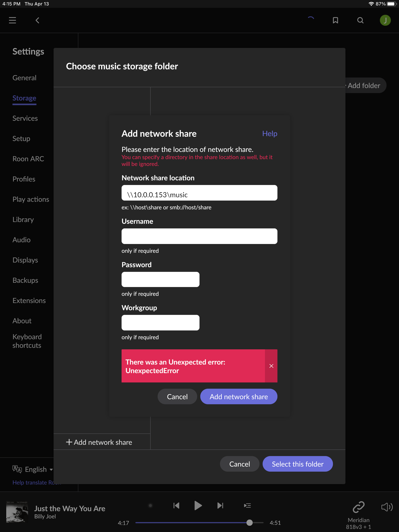Screen dimensions: 399x532
Task: Open Meridian zone link icon
Action: (358, 507)
